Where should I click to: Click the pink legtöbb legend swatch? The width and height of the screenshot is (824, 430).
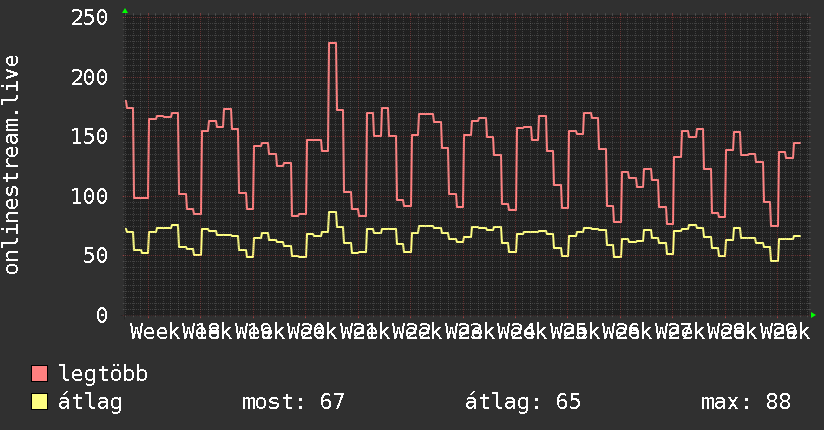[39, 374]
